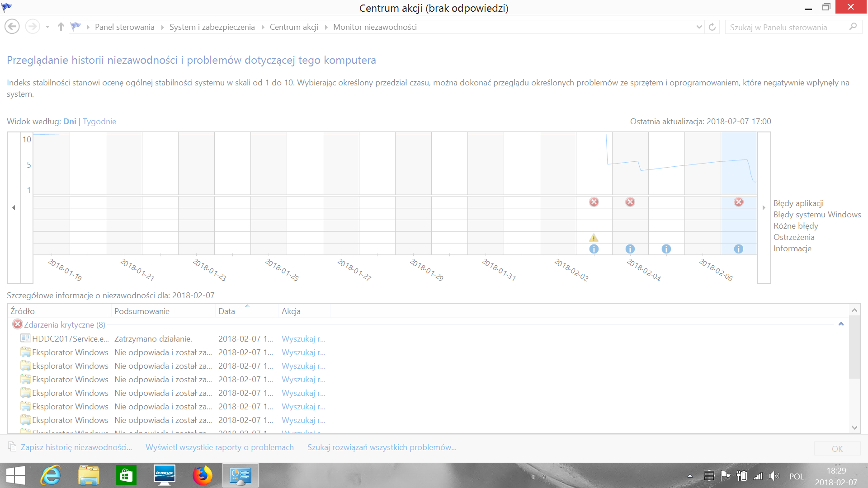Open the Windows Store taskbar icon

coord(126,475)
